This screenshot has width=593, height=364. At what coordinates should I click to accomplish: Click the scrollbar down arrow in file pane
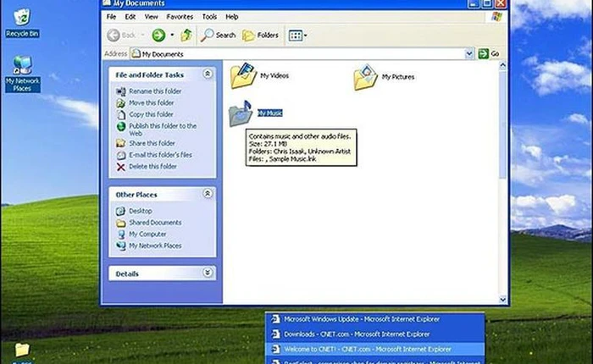click(x=502, y=300)
